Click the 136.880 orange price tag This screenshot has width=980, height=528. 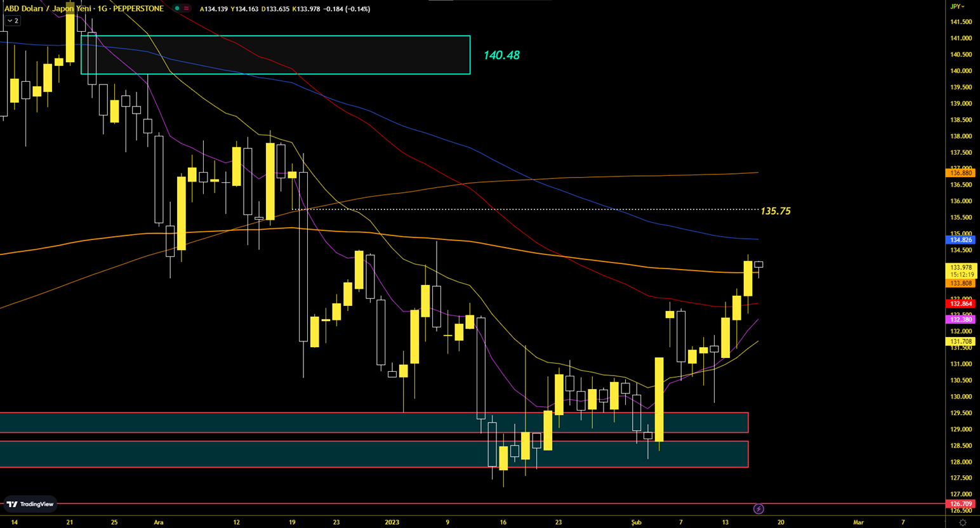pos(961,173)
